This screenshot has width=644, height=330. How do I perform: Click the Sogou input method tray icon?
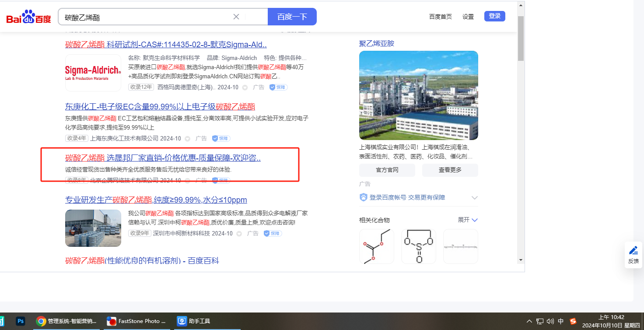coord(573,321)
